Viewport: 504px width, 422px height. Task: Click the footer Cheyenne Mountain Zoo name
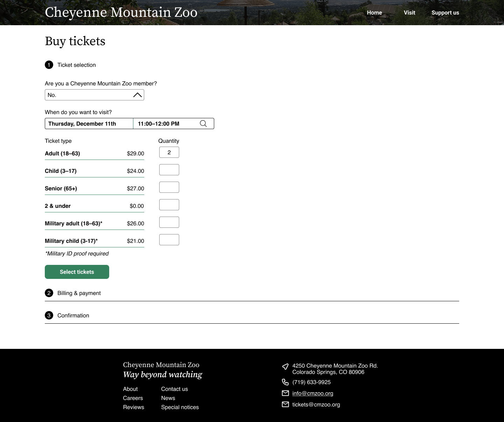point(161,365)
